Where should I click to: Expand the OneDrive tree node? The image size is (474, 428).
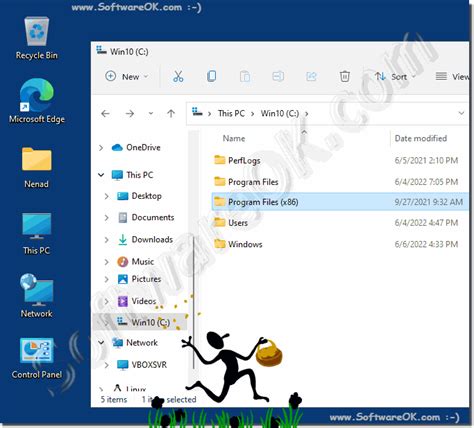pos(101,148)
